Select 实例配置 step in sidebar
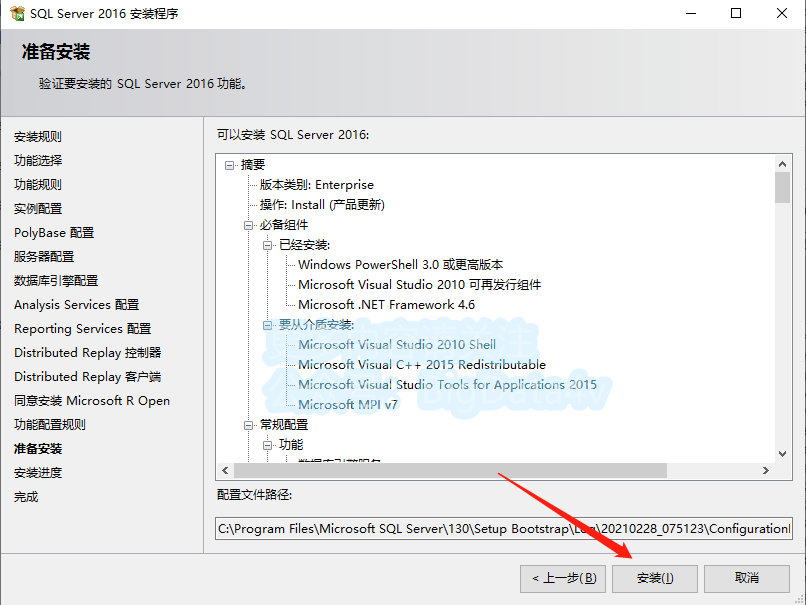Screen dimensions: 806x605 (38, 209)
